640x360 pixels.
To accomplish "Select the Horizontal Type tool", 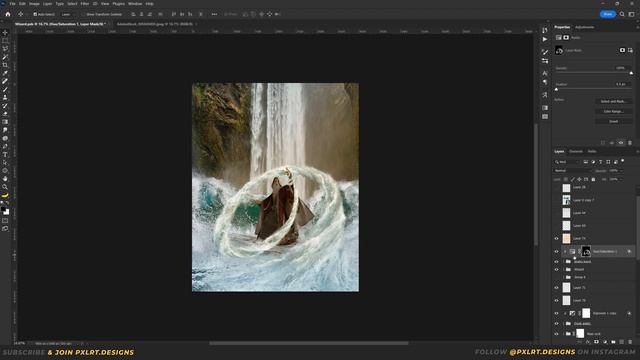I will (5, 155).
